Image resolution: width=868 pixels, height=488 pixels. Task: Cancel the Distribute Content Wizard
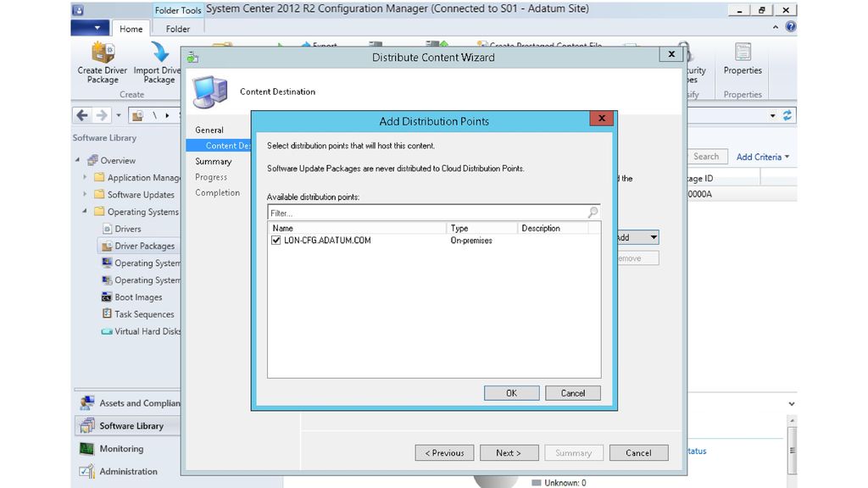[x=638, y=452]
